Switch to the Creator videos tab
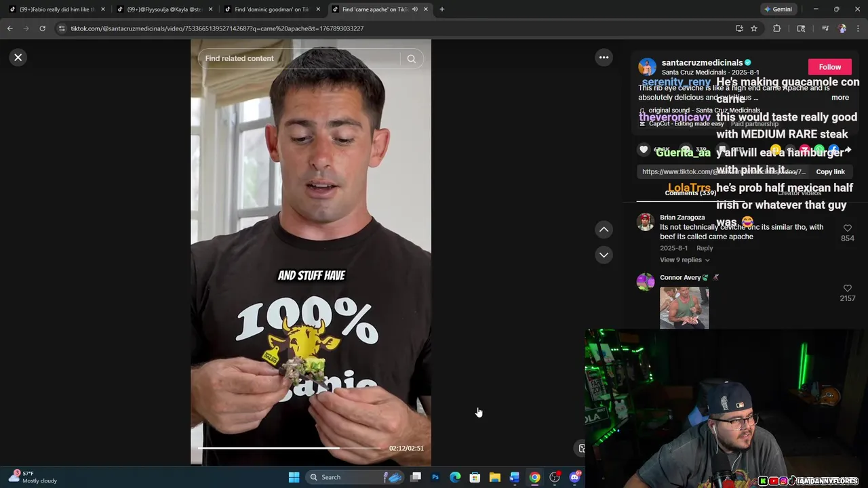Screen dimensions: 868x488 (799, 193)
